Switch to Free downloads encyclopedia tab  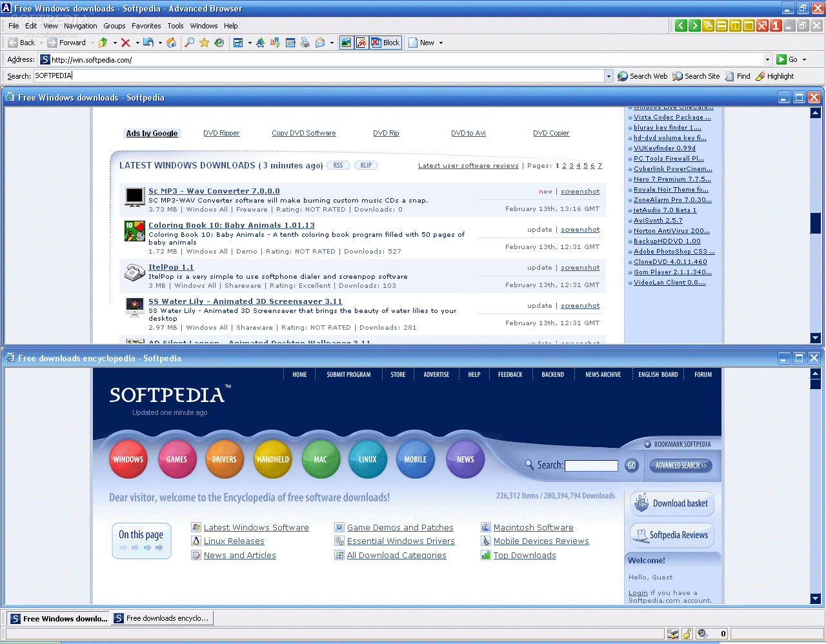162,618
